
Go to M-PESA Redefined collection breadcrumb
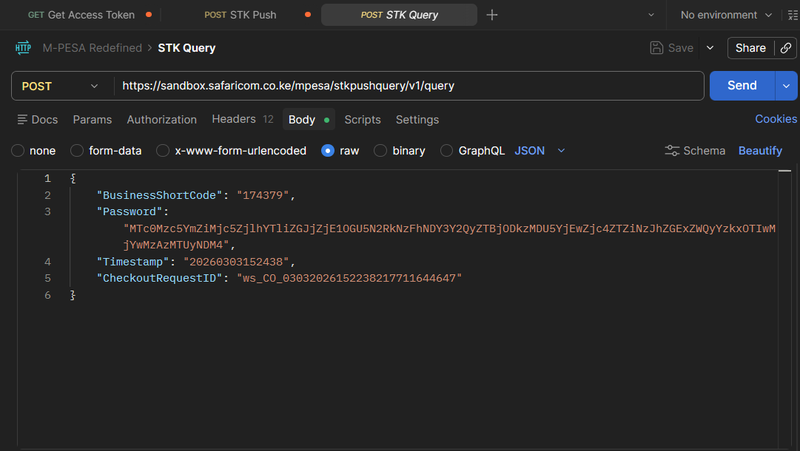point(92,48)
